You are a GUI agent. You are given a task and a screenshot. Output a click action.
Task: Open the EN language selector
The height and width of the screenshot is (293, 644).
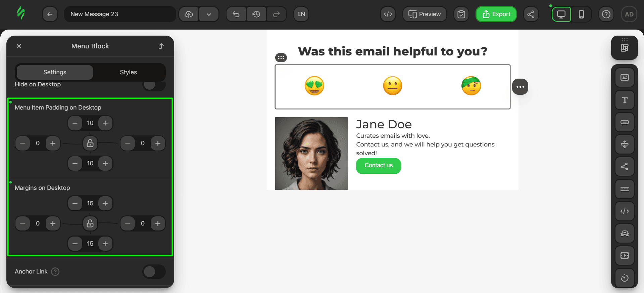pos(301,14)
